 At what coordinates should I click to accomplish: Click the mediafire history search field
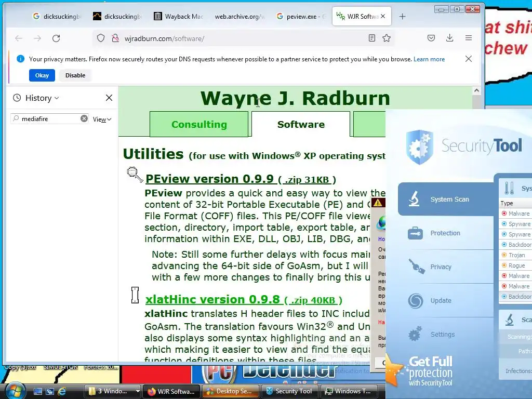[x=50, y=119]
